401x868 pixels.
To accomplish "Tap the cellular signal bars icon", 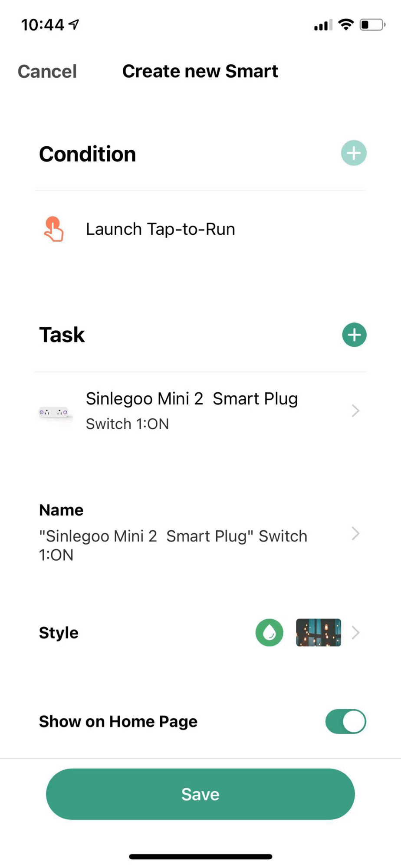I will click(323, 25).
